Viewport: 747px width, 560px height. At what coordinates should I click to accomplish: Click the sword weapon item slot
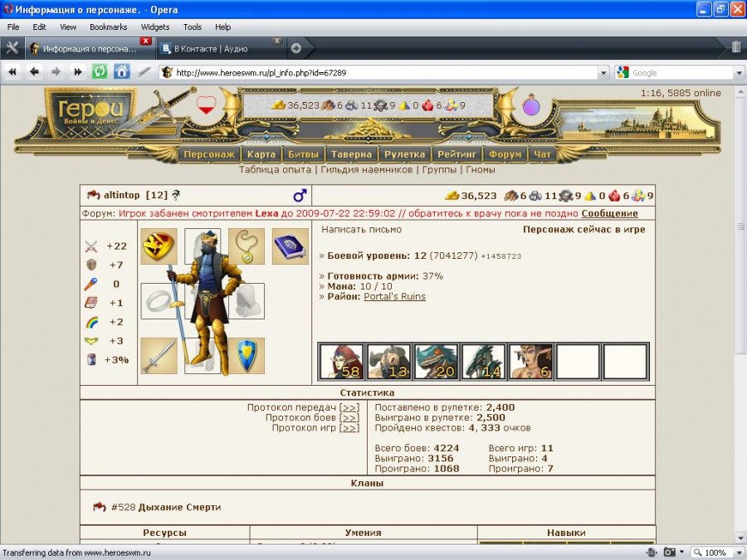(x=159, y=356)
